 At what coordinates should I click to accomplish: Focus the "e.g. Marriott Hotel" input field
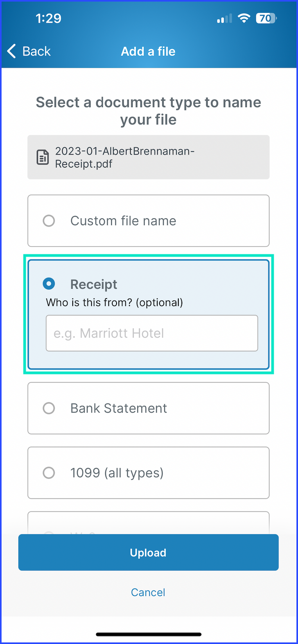point(152,333)
